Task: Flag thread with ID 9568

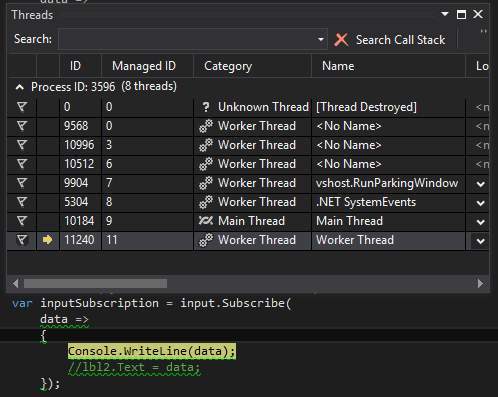Action: coord(22,126)
